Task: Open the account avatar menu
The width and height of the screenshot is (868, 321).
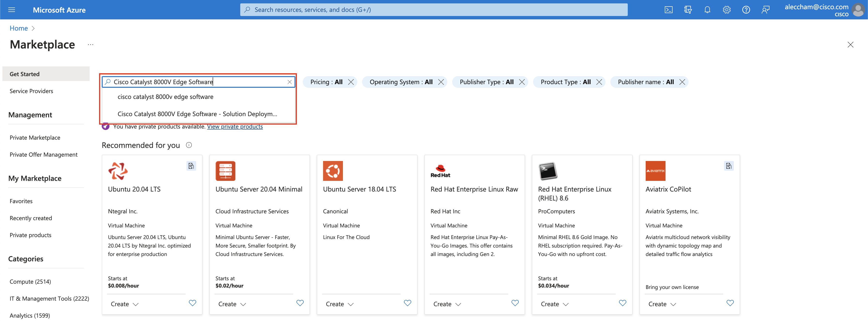Action: click(x=858, y=10)
